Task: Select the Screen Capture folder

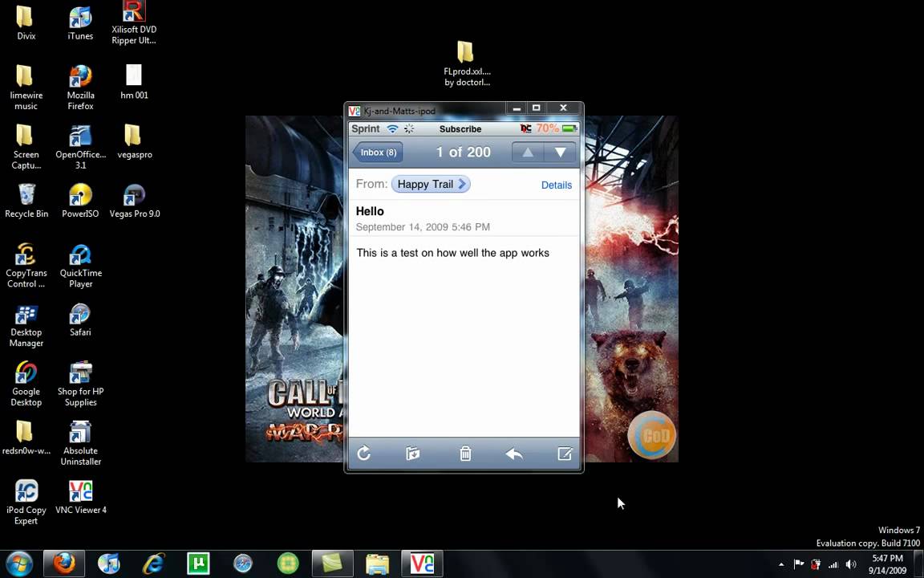Action: [26, 146]
